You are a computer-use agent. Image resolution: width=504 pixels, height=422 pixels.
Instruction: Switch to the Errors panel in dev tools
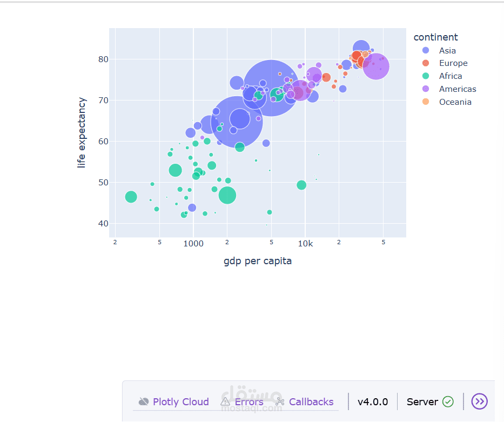click(249, 402)
